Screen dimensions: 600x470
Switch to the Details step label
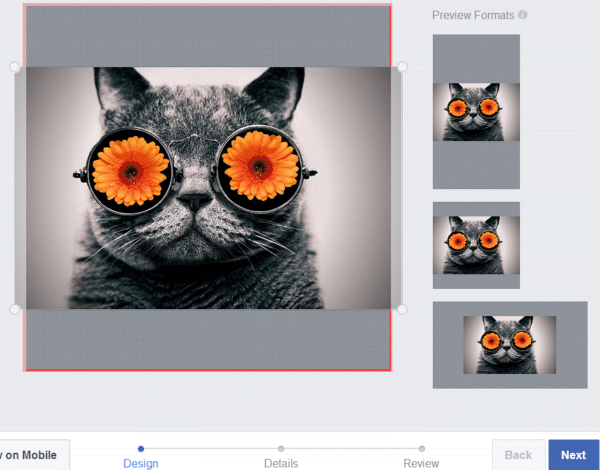tap(281, 463)
